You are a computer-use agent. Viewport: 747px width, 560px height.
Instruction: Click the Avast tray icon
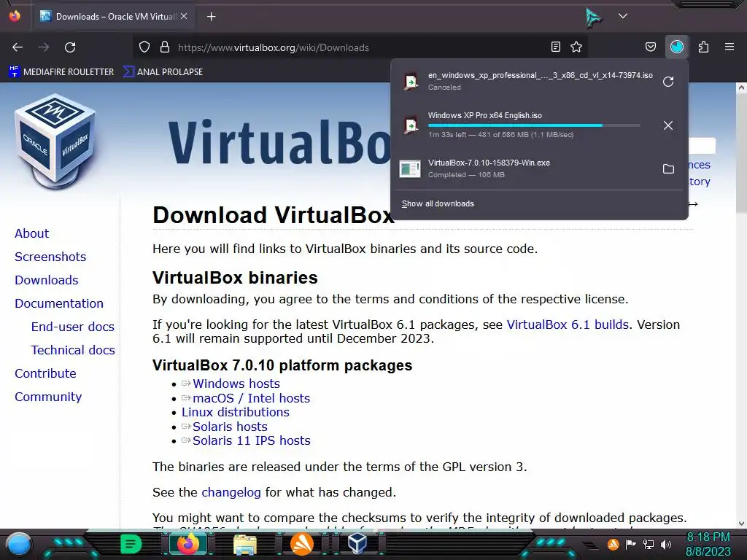(613, 544)
